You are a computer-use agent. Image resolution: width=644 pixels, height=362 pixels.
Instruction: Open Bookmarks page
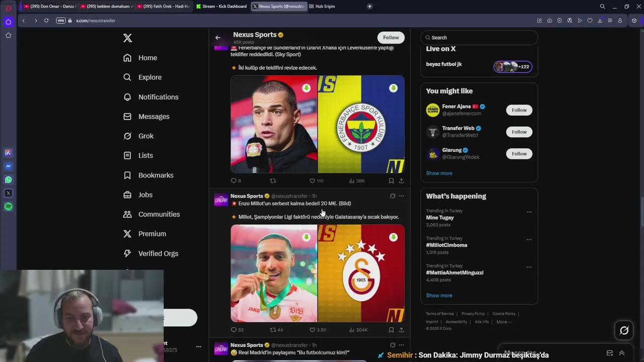[x=148, y=175]
